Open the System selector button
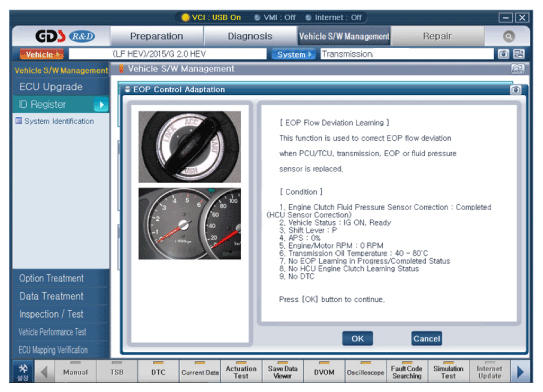The width and height of the screenshot is (543, 392). coord(294,54)
